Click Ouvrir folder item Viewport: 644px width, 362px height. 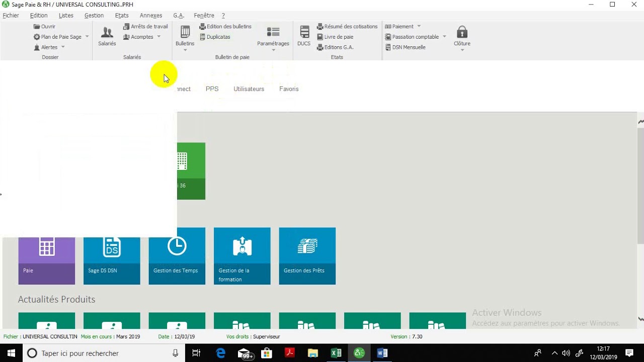click(44, 27)
